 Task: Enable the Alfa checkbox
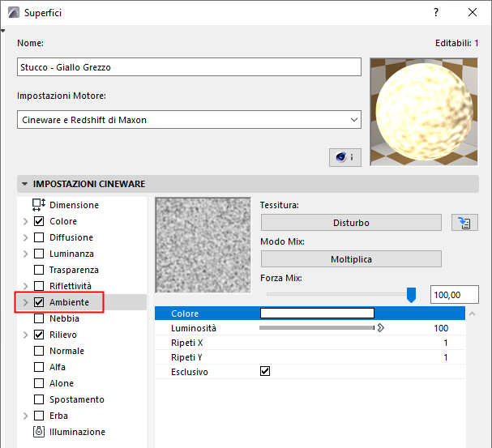click(39, 367)
